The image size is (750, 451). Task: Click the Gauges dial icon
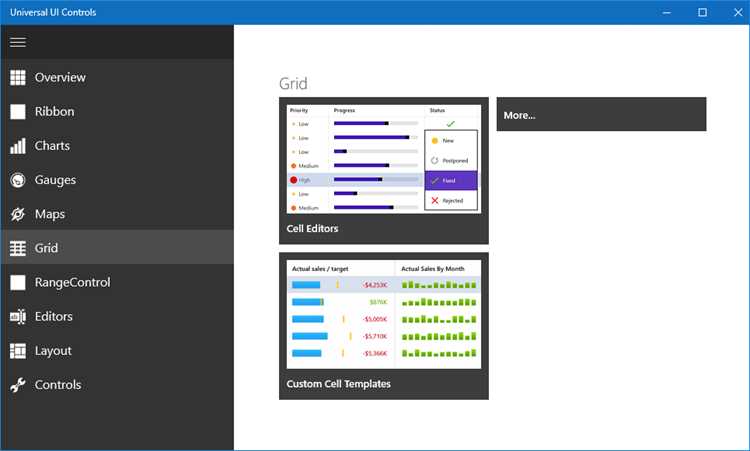tap(18, 180)
